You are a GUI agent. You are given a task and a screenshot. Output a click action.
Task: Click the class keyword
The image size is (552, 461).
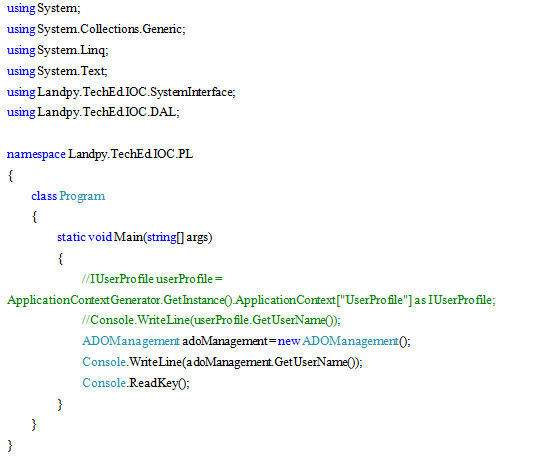pyautogui.click(x=44, y=196)
